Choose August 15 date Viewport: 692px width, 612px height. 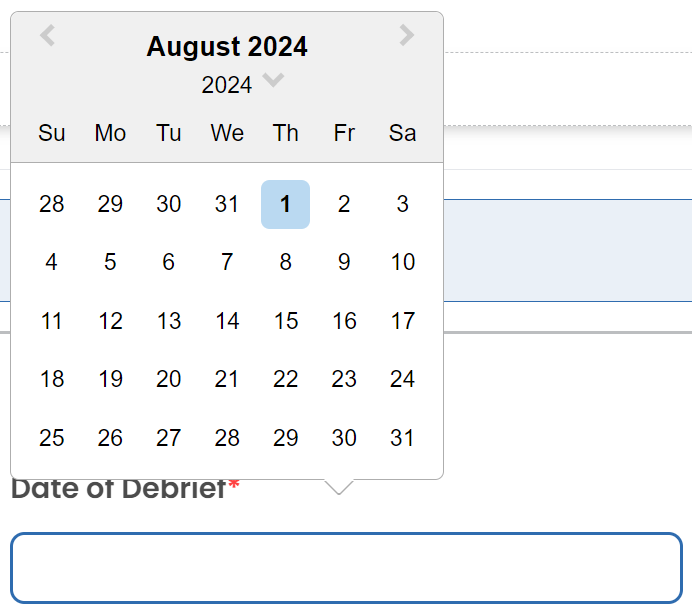click(285, 321)
